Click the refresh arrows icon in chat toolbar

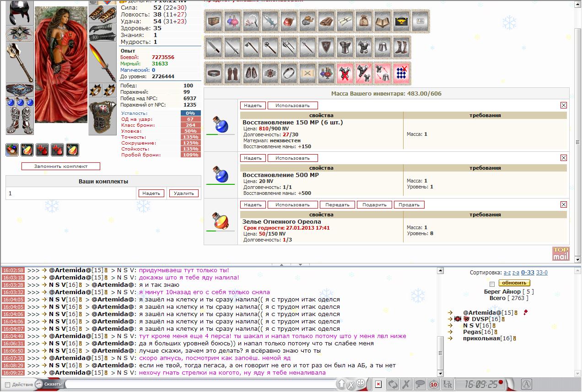coord(393,384)
